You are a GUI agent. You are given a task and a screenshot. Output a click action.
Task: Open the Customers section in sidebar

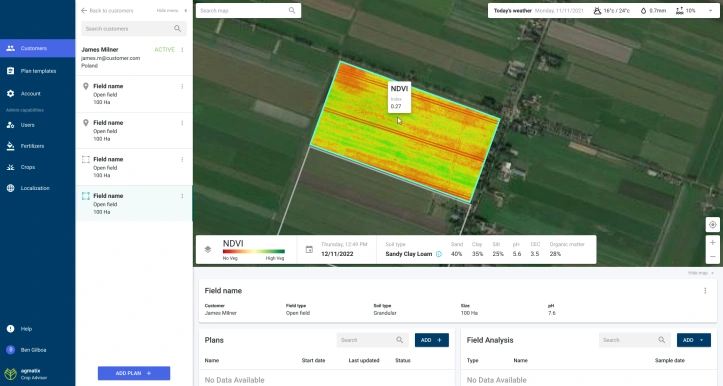tap(37, 48)
